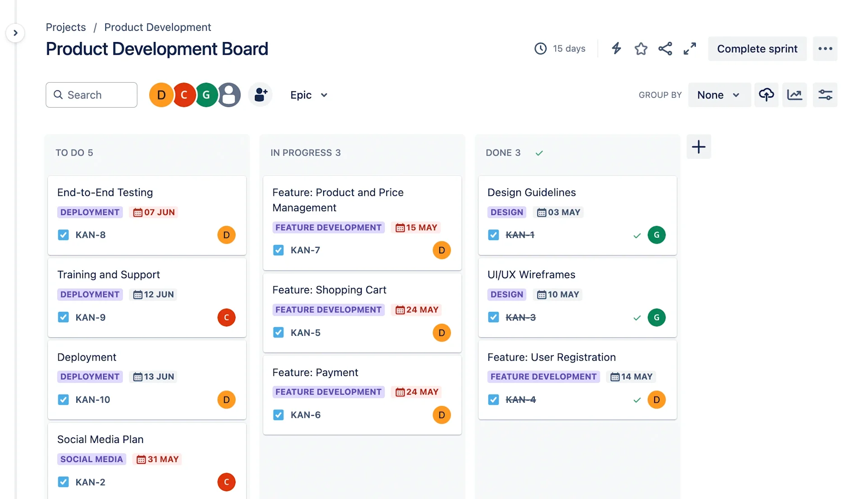Screen dimensions: 868x499
Task: Filter by user G avatar in header
Action: tap(207, 95)
